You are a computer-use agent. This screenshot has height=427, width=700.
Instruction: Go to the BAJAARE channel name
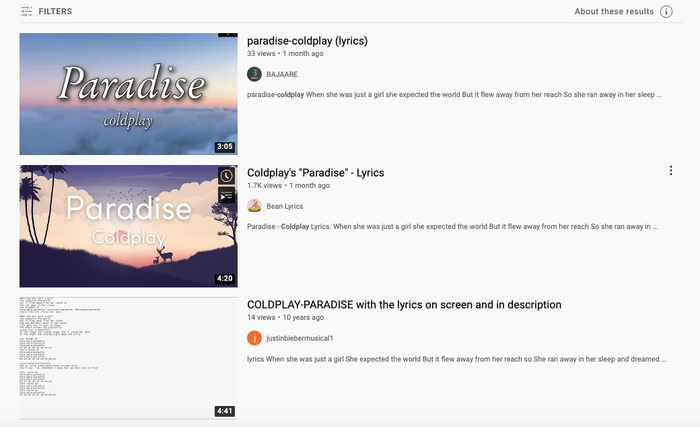[282, 74]
